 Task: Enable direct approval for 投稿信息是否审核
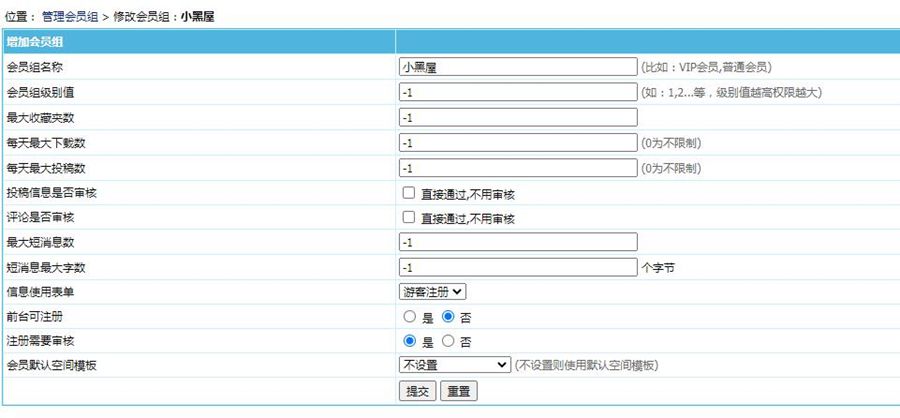[x=408, y=193]
